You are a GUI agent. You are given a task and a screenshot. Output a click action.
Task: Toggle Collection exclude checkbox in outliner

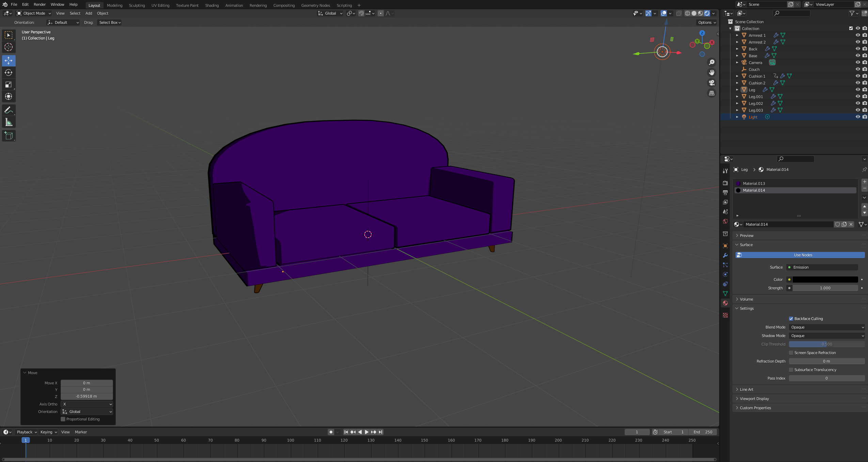tap(851, 28)
